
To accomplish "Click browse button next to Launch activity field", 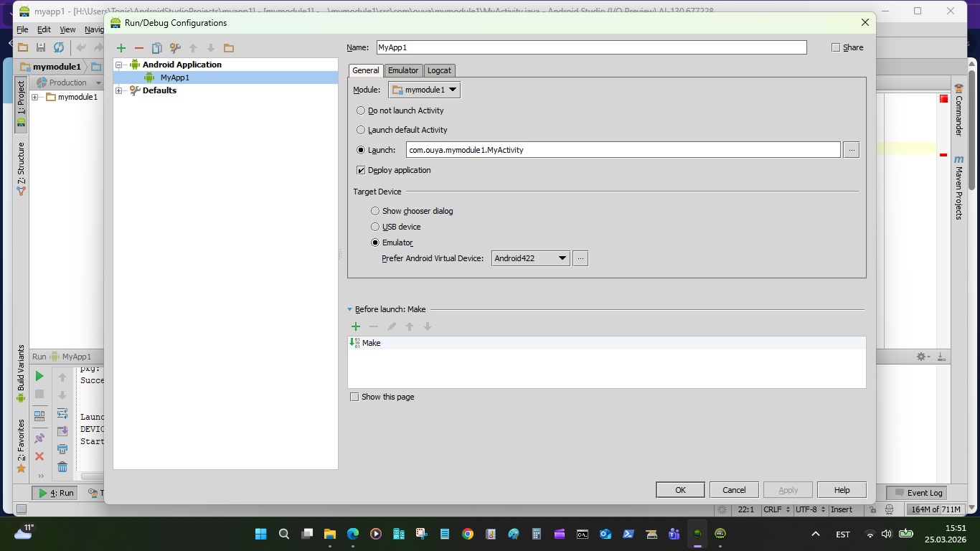I will [x=851, y=150].
